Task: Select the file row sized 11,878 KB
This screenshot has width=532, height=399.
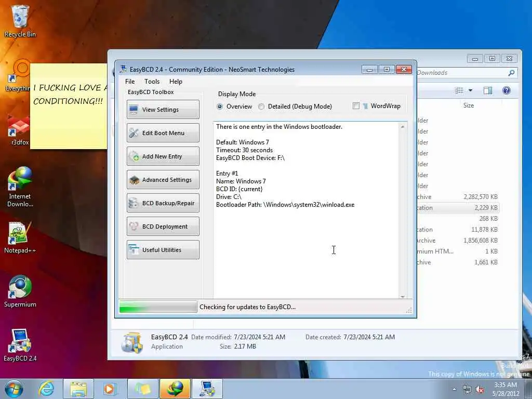Action: click(458, 229)
